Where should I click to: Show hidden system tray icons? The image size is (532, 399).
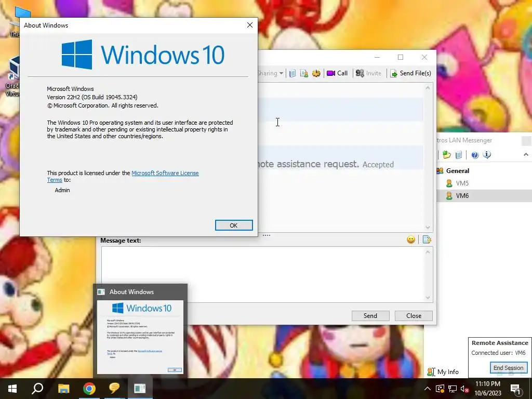pyautogui.click(x=428, y=389)
